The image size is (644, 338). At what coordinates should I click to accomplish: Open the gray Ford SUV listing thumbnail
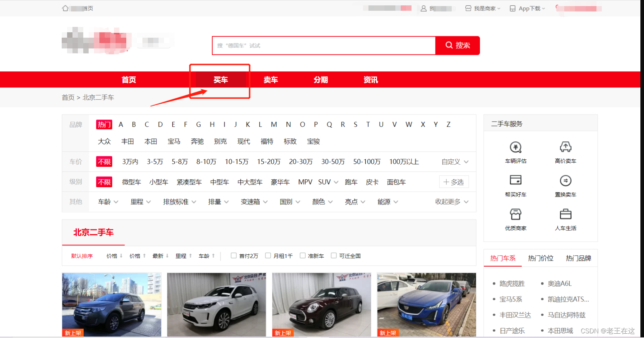112,305
